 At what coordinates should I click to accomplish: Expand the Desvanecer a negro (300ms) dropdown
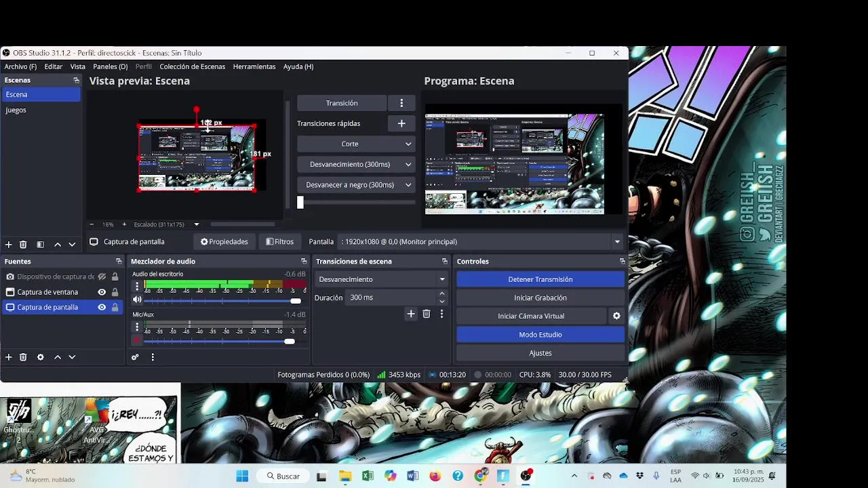408,184
